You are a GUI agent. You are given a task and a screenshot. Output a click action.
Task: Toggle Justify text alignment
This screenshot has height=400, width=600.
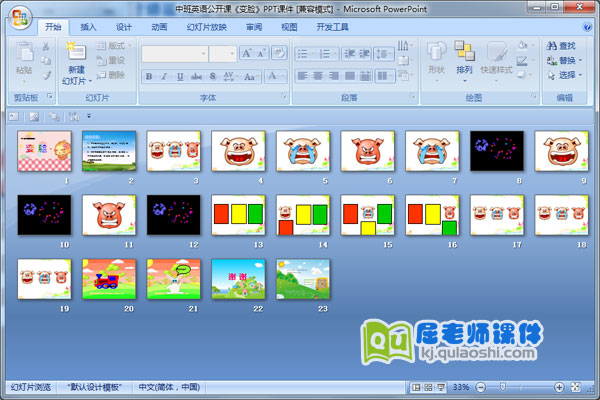(x=349, y=76)
